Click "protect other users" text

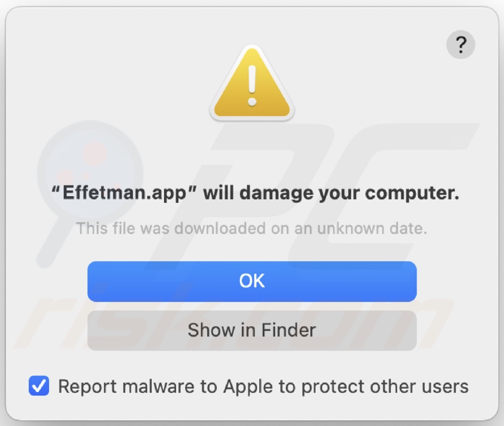tap(385, 386)
